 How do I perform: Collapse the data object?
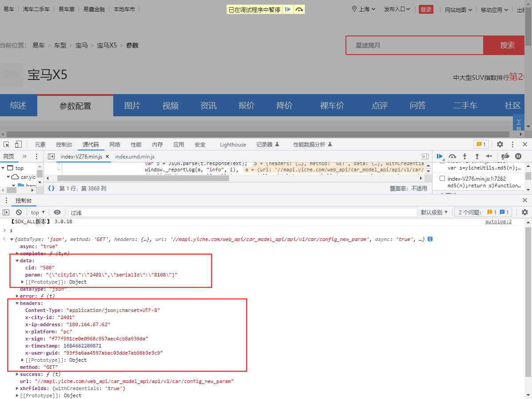tap(17, 261)
